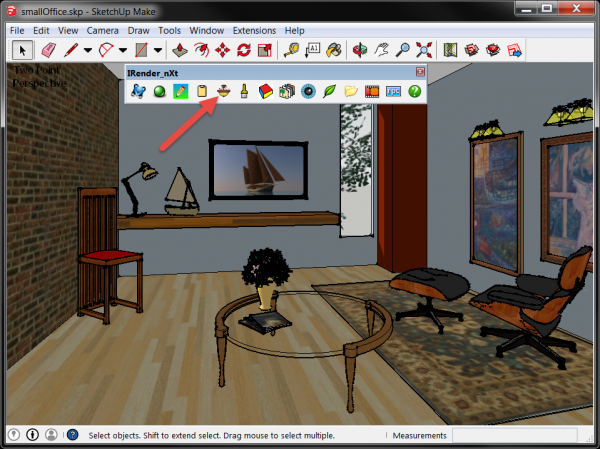600x449 pixels.
Task: Open the View menu
Action: coord(68,31)
